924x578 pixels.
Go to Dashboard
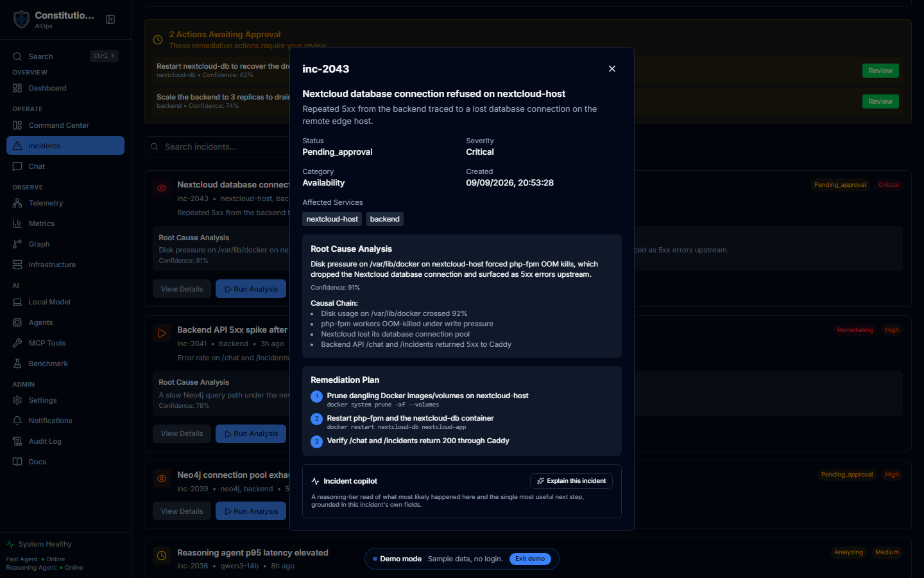(65, 88)
